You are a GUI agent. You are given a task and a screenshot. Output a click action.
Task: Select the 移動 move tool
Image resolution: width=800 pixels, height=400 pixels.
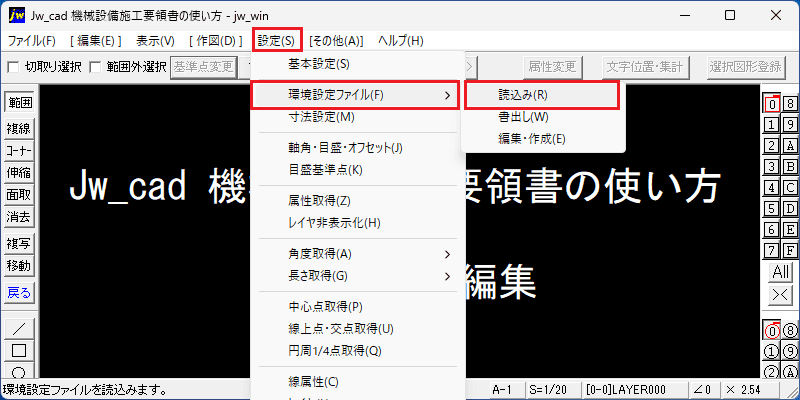(19, 266)
